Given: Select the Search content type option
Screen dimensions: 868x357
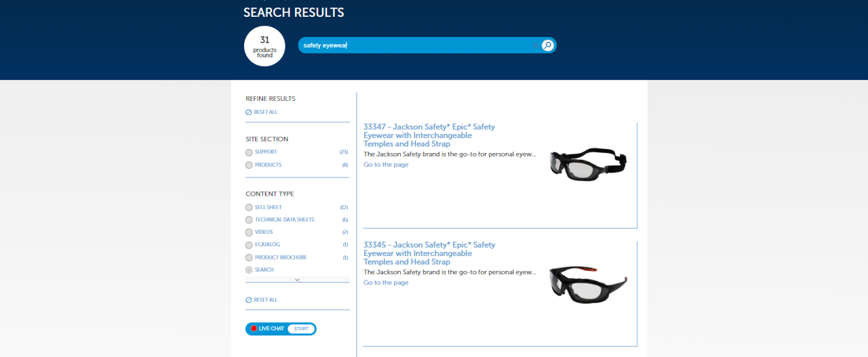Looking at the screenshot, I should pyautogui.click(x=249, y=270).
